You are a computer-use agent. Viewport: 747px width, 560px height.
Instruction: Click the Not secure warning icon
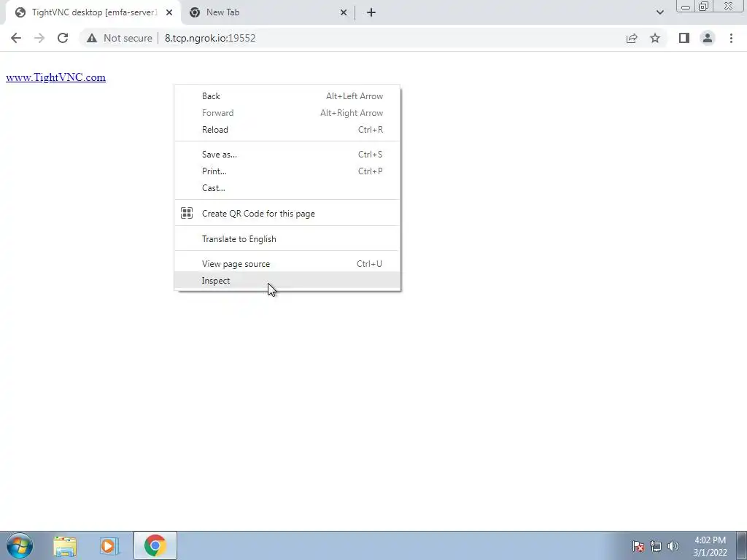pyautogui.click(x=92, y=38)
